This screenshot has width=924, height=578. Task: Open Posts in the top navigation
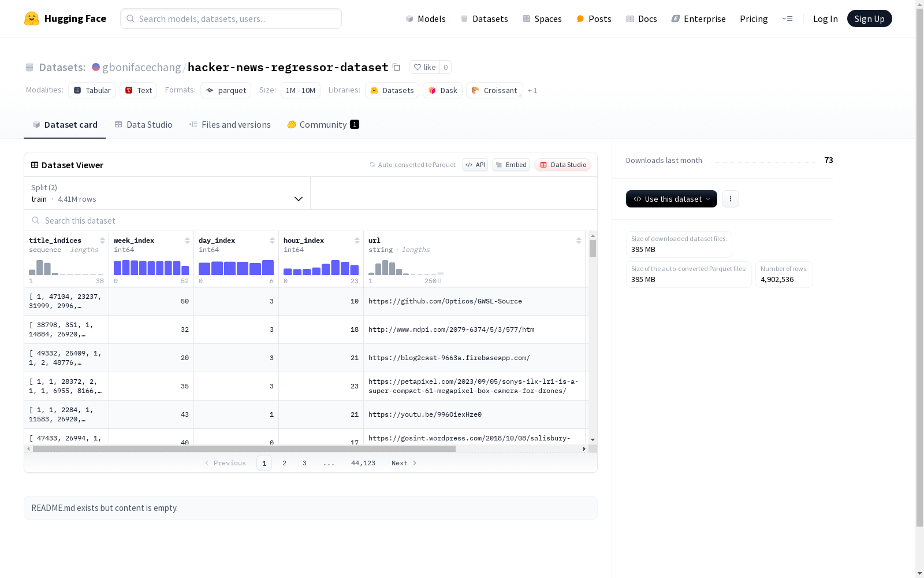(x=594, y=18)
